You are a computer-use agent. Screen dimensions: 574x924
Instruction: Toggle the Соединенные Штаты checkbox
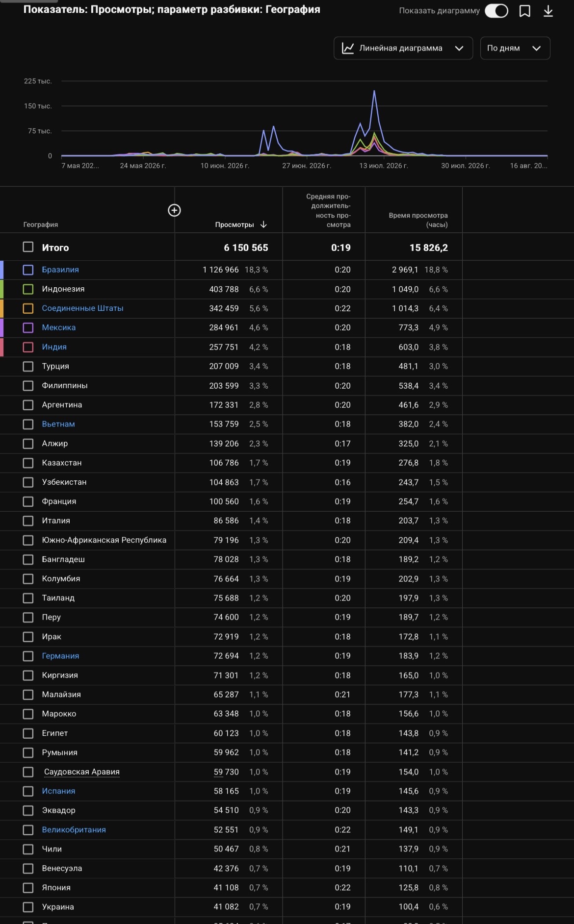28,308
